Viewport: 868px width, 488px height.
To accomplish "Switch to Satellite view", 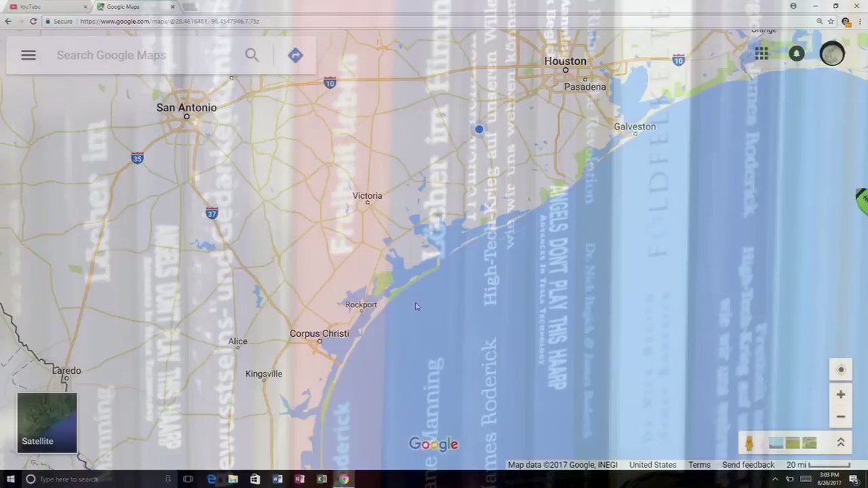I will click(x=47, y=423).
